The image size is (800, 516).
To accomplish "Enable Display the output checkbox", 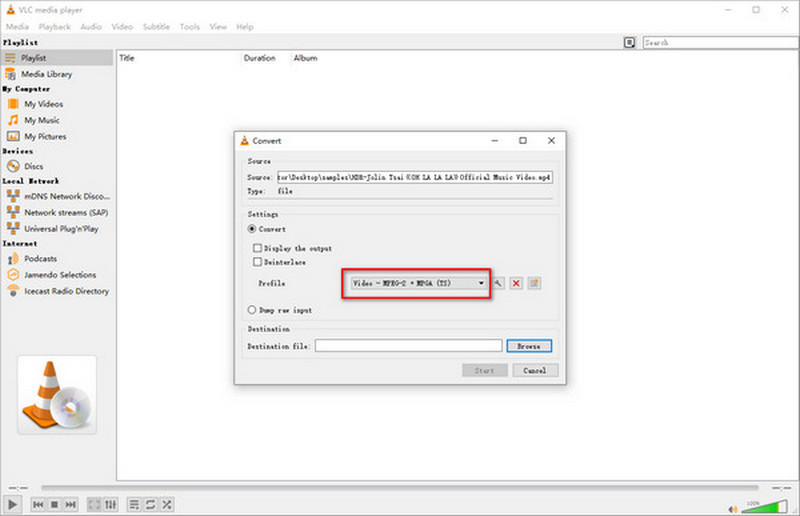I will 258,248.
